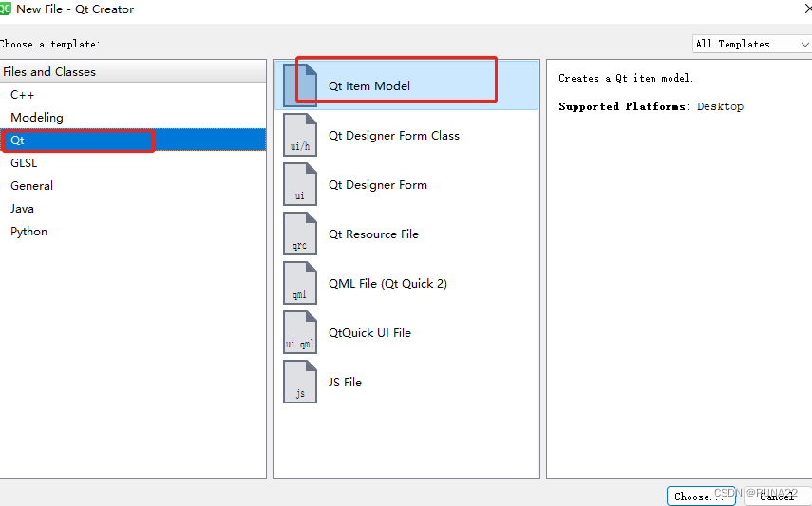The image size is (812, 506).
Task: Click the Files and Classes header
Action: 133,71
